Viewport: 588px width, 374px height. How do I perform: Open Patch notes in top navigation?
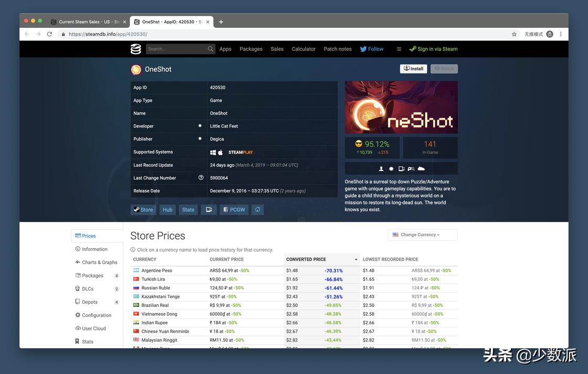click(338, 49)
